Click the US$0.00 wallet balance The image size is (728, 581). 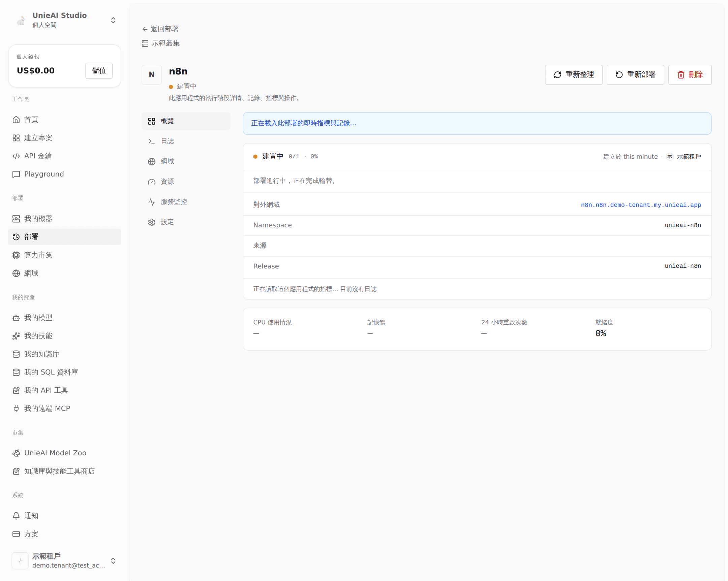36,70
